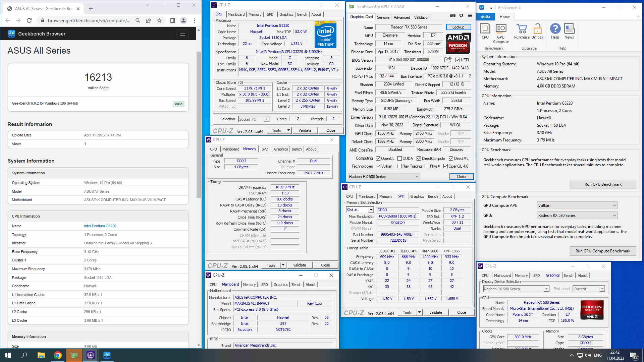Viewport: 644px width, 362px height.
Task: Refresh GPU-Z data with refresh icon
Action: (461, 15)
